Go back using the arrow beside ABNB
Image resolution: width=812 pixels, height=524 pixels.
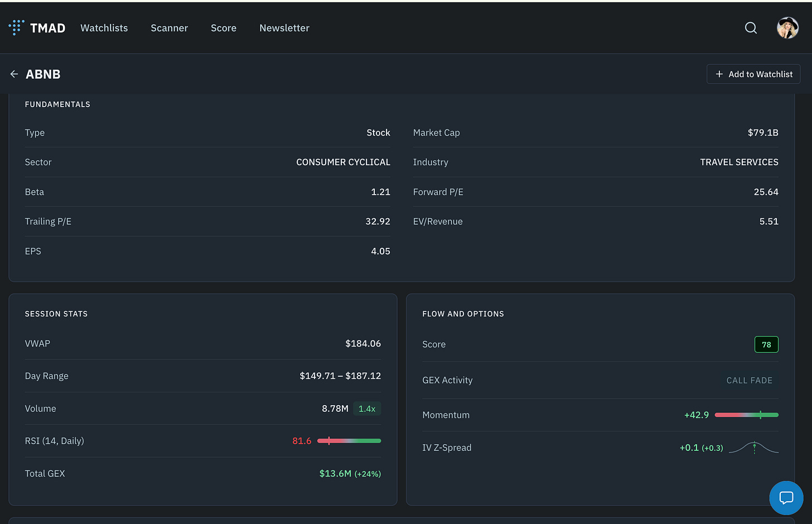point(14,74)
